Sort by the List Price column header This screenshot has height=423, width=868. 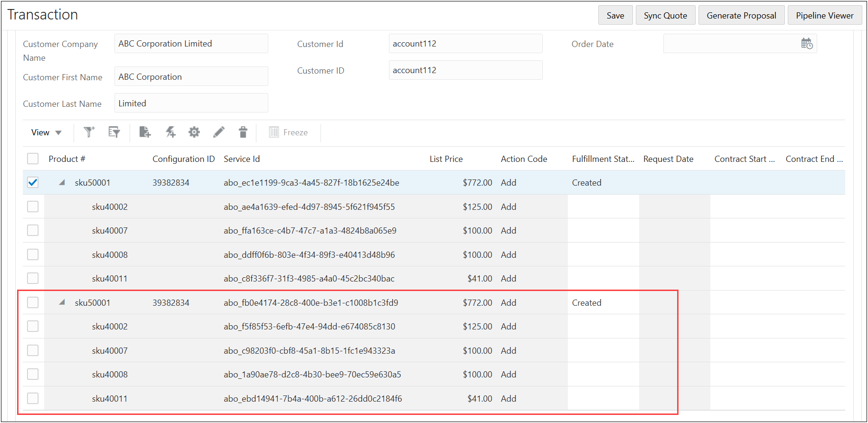tap(446, 159)
